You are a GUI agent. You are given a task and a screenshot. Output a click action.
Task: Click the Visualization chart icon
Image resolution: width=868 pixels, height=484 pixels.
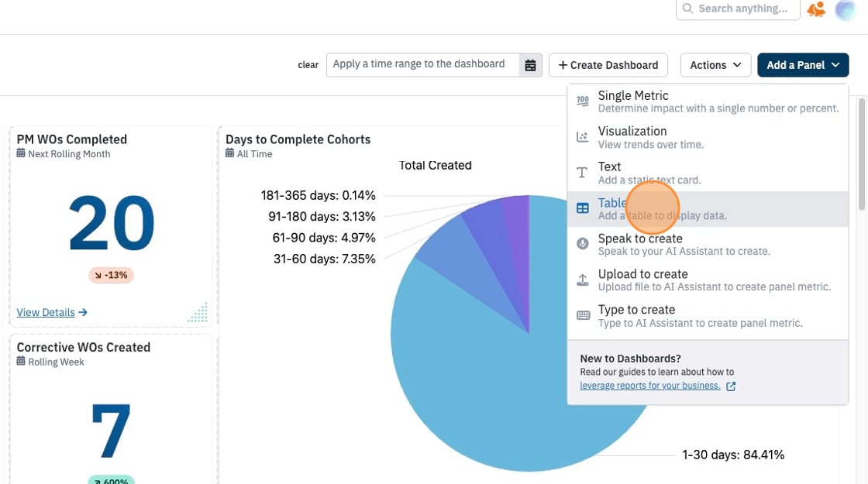582,137
